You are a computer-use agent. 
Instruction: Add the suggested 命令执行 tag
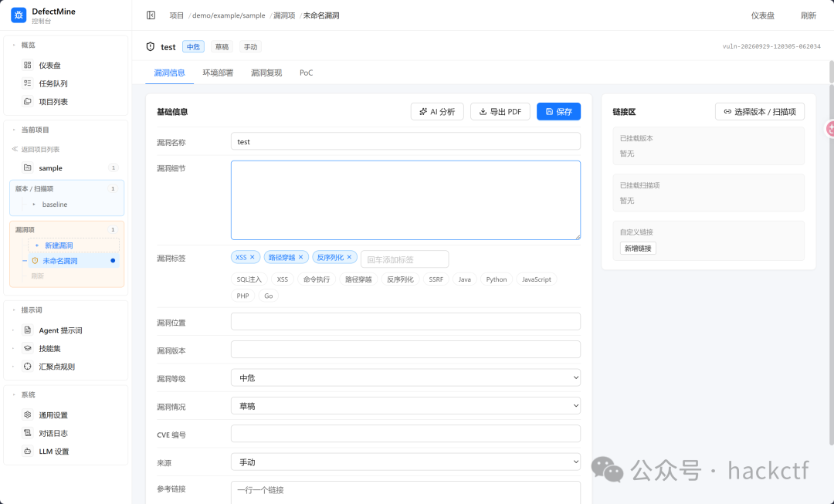pos(317,279)
